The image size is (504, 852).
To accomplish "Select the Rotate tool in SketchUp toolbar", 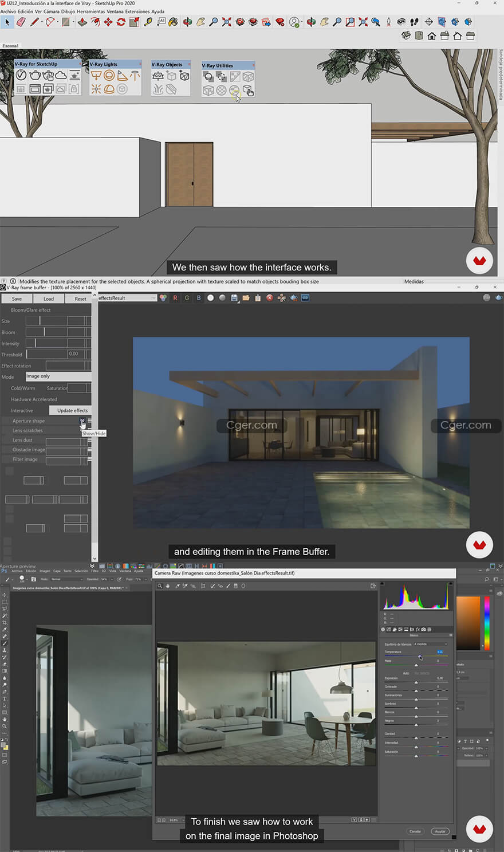I will point(121,22).
